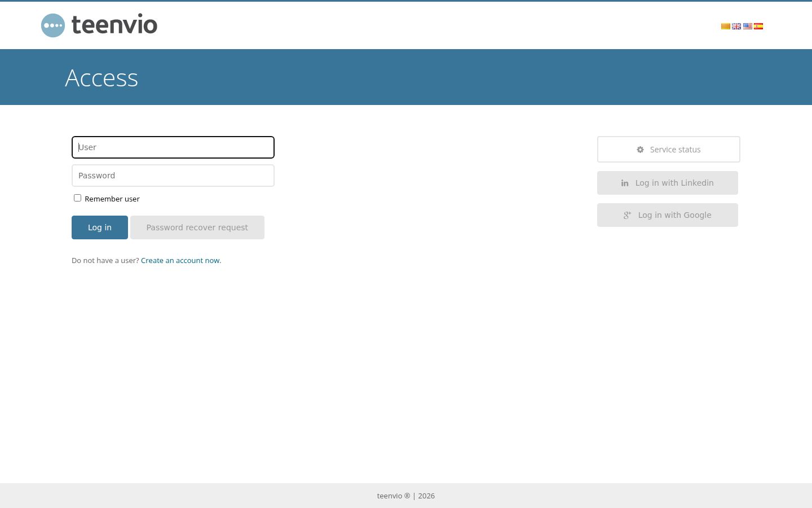Choose Log in with Linkedin
This screenshot has height=508, width=812.
click(x=668, y=183)
